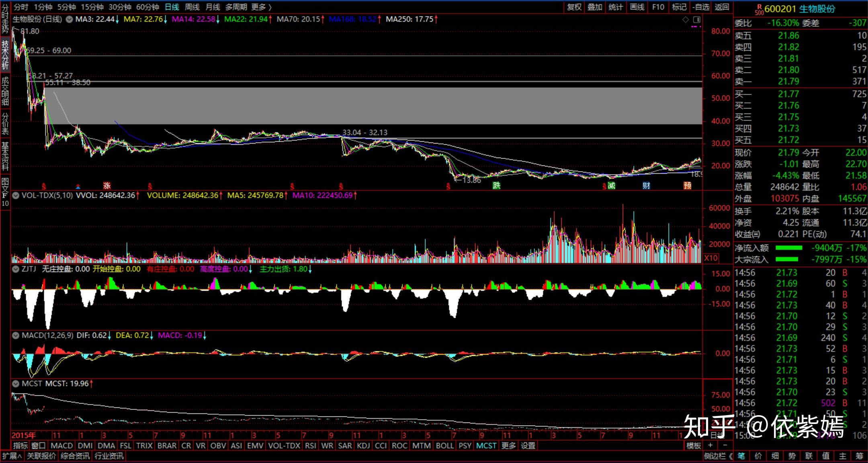
Task: Click the 600201 stock code title
Action: point(780,9)
